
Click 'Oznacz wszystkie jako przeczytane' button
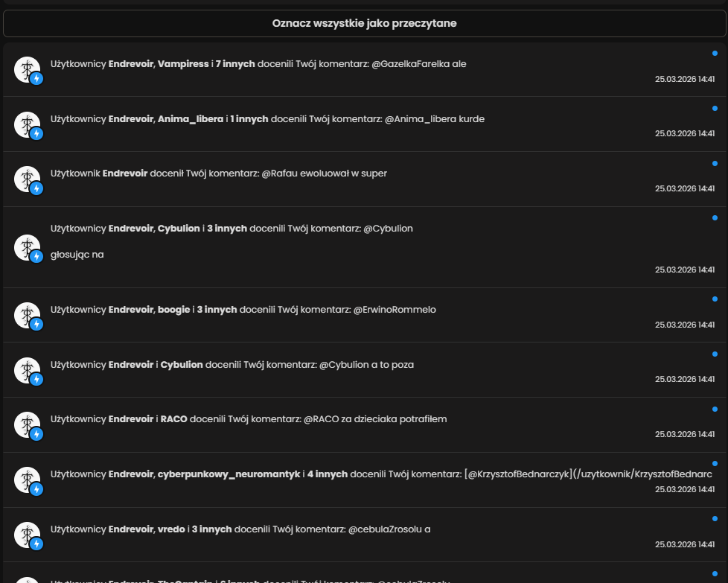(364, 23)
